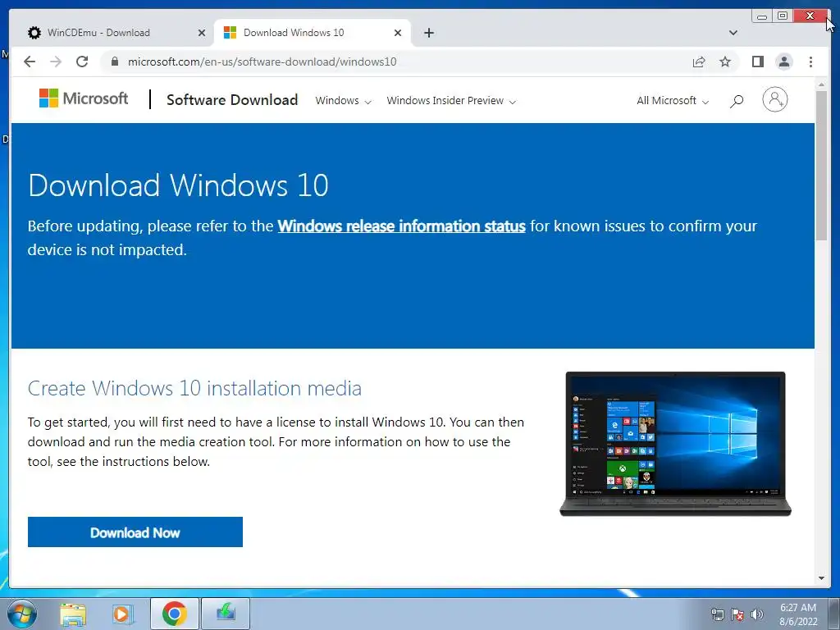Click the Microsoft account sign-in icon
The image size is (840, 630).
(774, 99)
